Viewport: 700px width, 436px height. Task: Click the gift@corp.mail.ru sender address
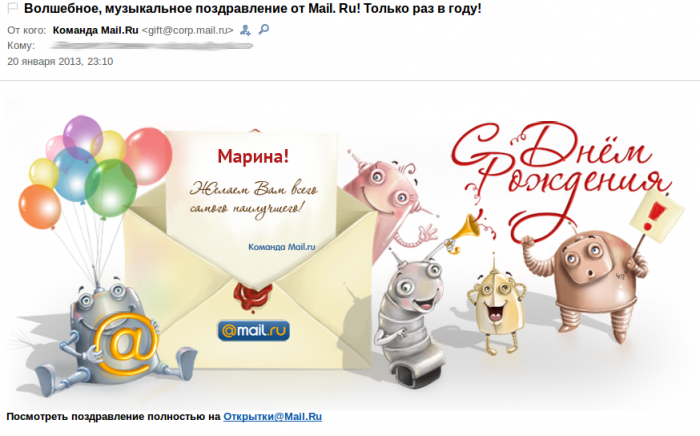tap(188, 30)
